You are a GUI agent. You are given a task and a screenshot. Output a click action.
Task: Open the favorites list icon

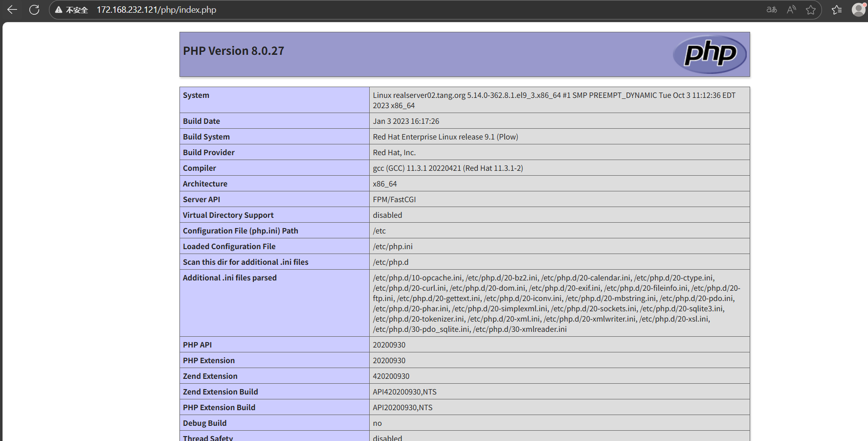pyautogui.click(x=837, y=10)
